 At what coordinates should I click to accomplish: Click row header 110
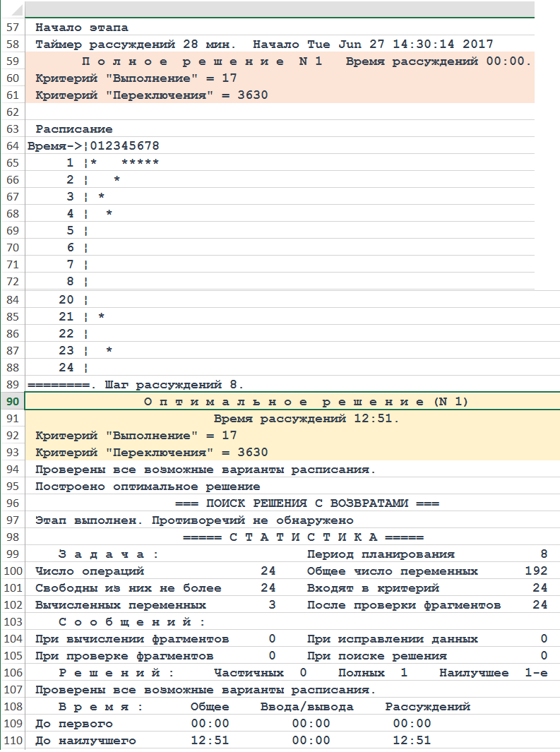coord(12,741)
